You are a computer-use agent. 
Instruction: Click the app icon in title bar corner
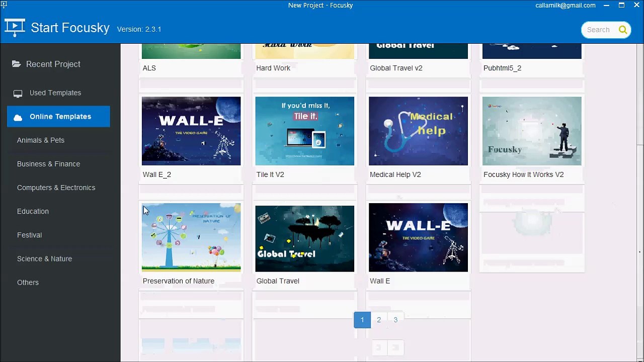click(4, 5)
